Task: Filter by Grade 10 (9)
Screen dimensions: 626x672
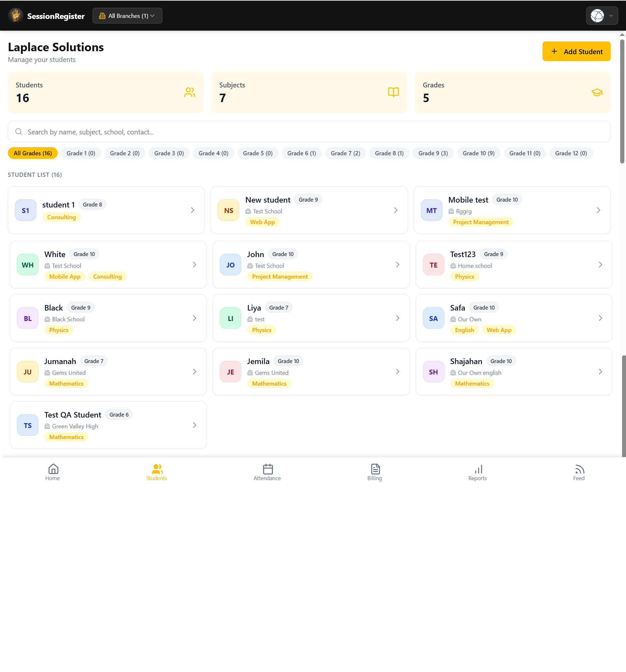Action: (x=478, y=153)
